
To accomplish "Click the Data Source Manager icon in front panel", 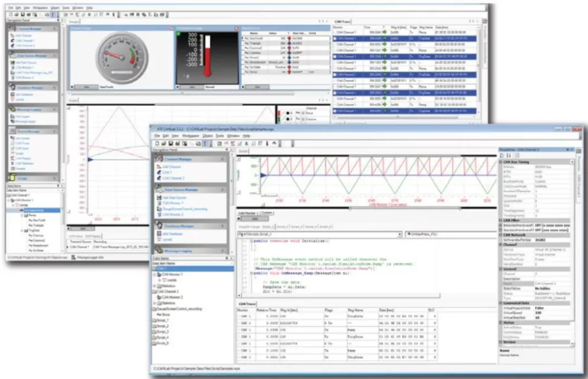I will [x=159, y=188].
